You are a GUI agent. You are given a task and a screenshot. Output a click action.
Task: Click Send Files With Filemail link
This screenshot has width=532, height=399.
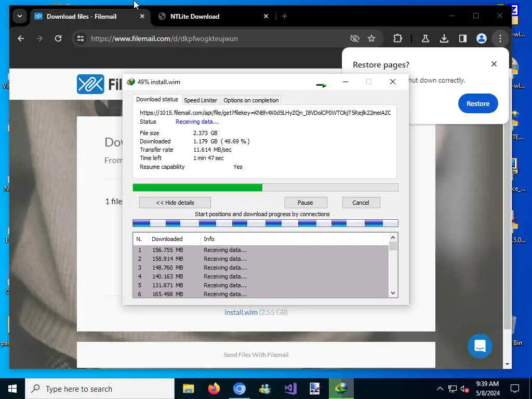pos(256,354)
